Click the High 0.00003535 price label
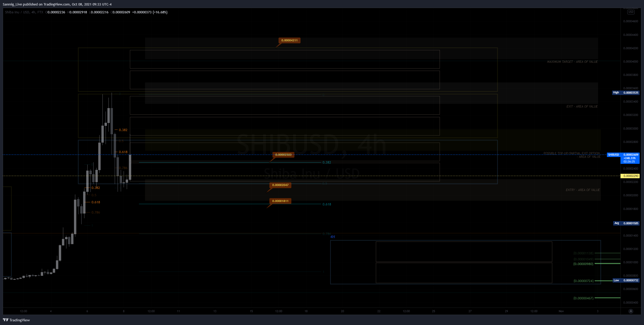Image resolution: width=644 pixels, height=325 pixels. pyautogui.click(x=626, y=93)
